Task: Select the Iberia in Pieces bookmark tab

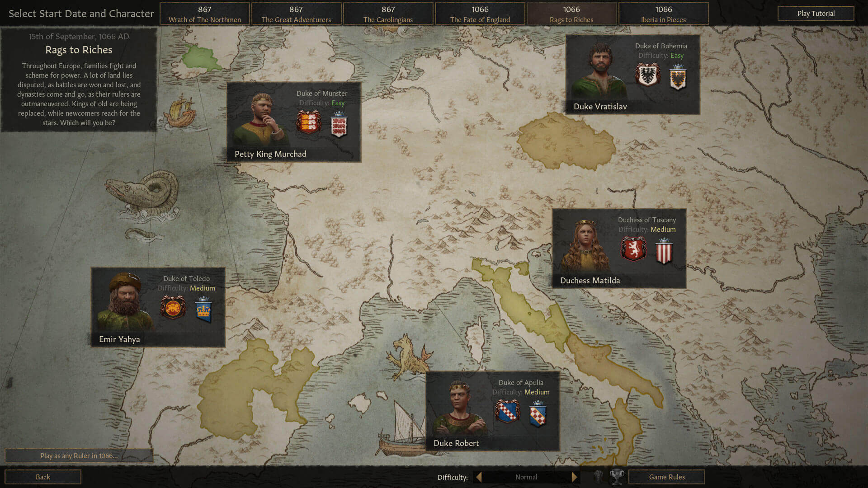Action: [663, 14]
